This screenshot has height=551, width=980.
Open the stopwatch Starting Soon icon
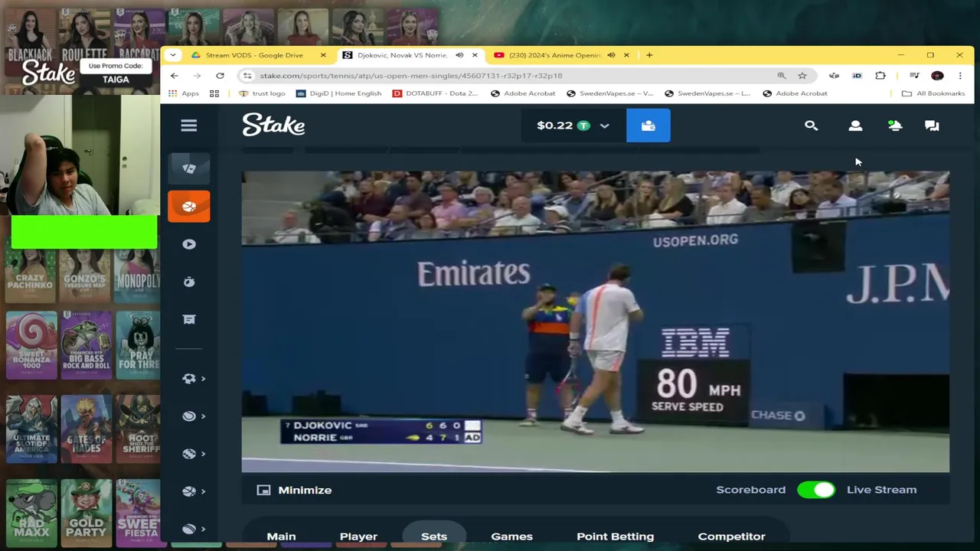(189, 282)
